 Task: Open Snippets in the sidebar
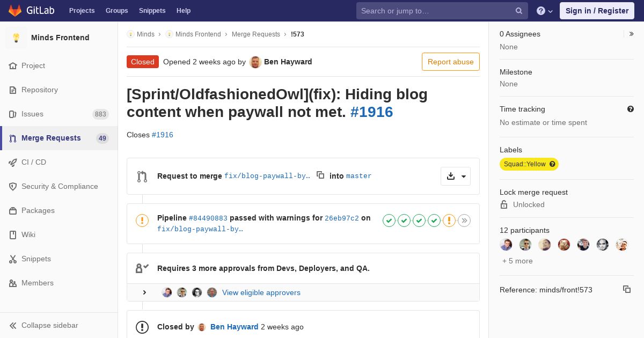(59, 259)
